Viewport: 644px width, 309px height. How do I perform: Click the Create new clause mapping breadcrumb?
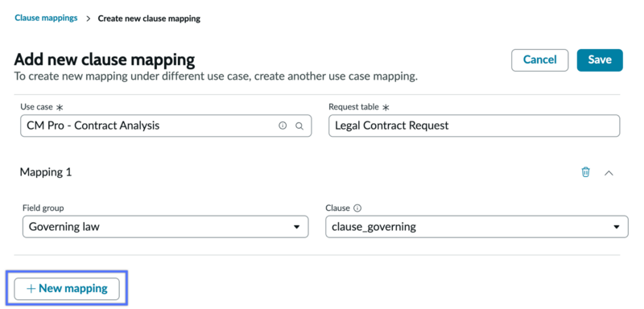coord(149,19)
